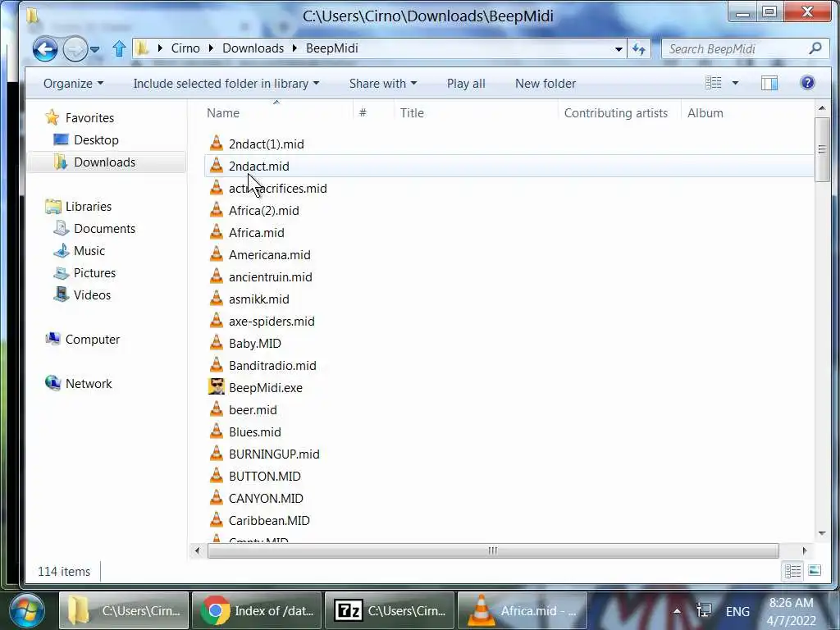The height and width of the screenshot is (630, 840).
Task: Select the Baby.MID file icon
Action: 216,343
